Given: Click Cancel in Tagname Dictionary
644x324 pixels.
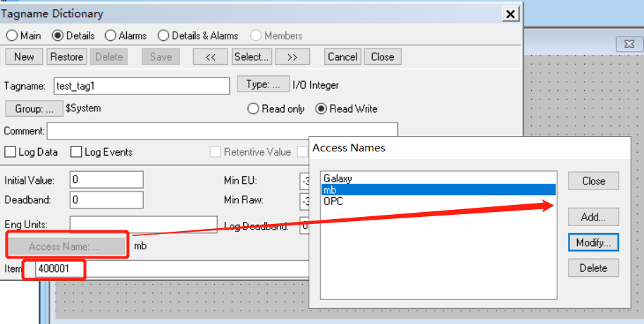Looking at the screenshot, I should (342, 56).
